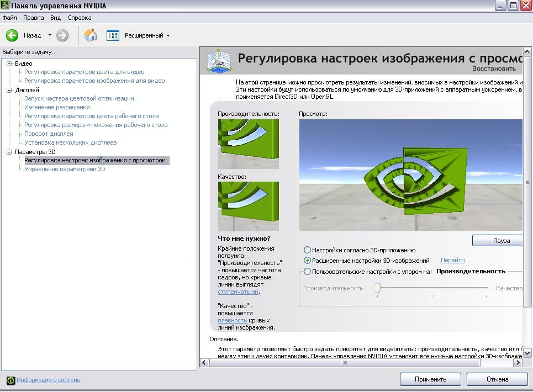Viewport: 533px width, 392px height.
Task: Select Пользовательские настройки с упором radio button
Action: [x=307, y=272]
